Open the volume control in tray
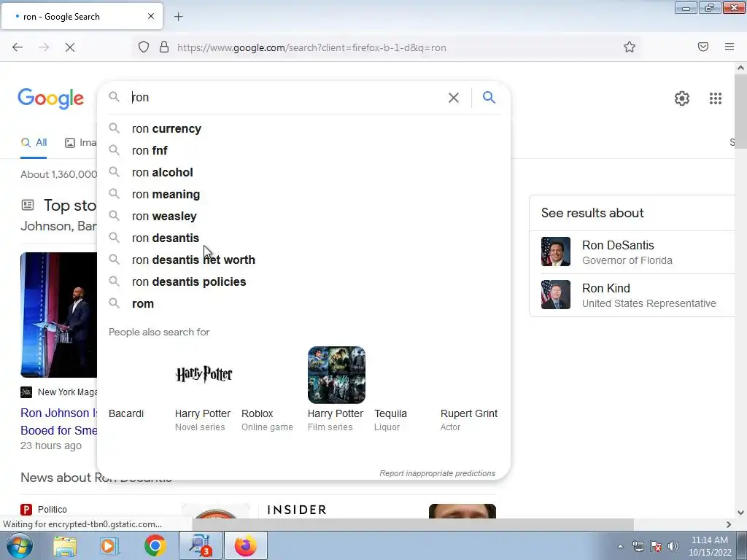This screenshot has height=560, width=747. pyautogui.click(x=673, y=546)
